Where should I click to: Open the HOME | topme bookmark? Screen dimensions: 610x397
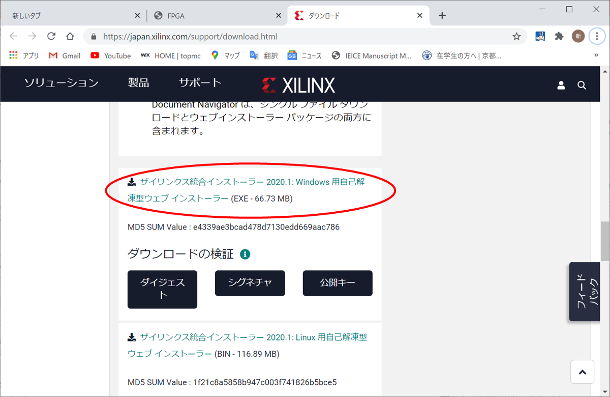pyautogui.click(x=170, y=56)
